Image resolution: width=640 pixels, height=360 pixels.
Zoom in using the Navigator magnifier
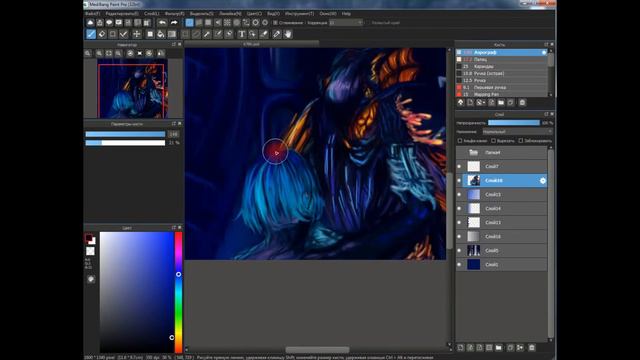pyautogui.click(x=99, y=53)
